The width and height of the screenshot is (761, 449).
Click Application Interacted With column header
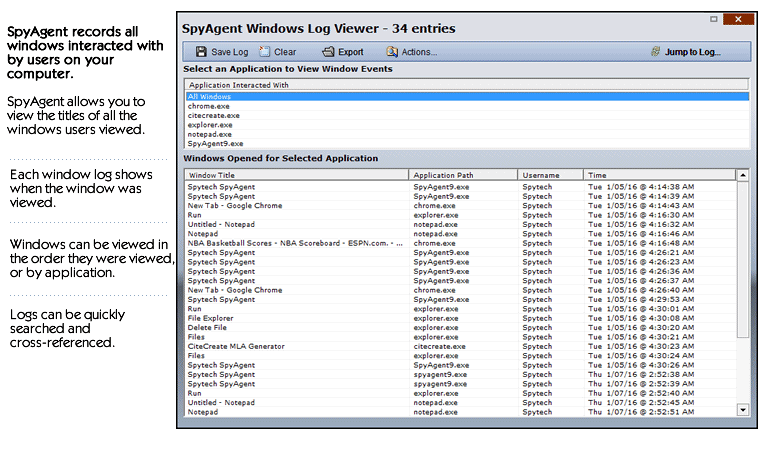click(x=467, y=85)
